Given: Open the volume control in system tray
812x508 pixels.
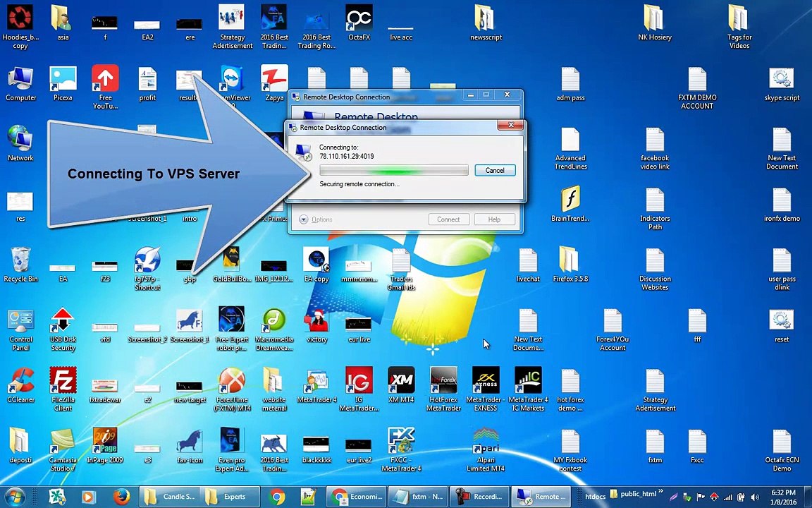Looking at the screenshot, I should point(755,497).
